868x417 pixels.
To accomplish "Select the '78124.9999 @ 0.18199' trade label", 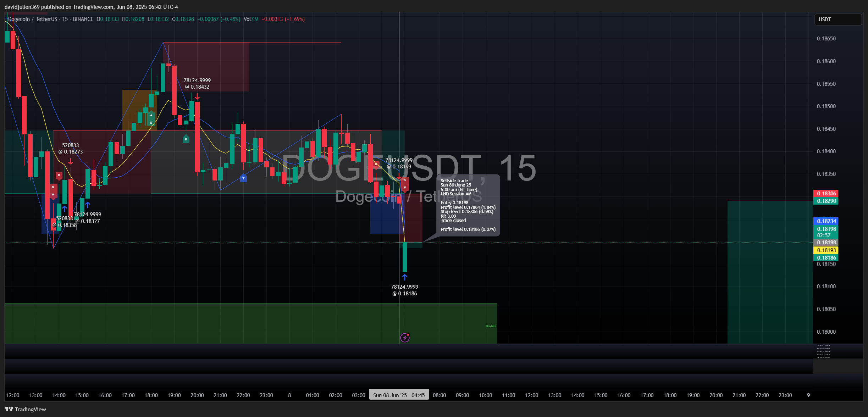I will (399, 163).
